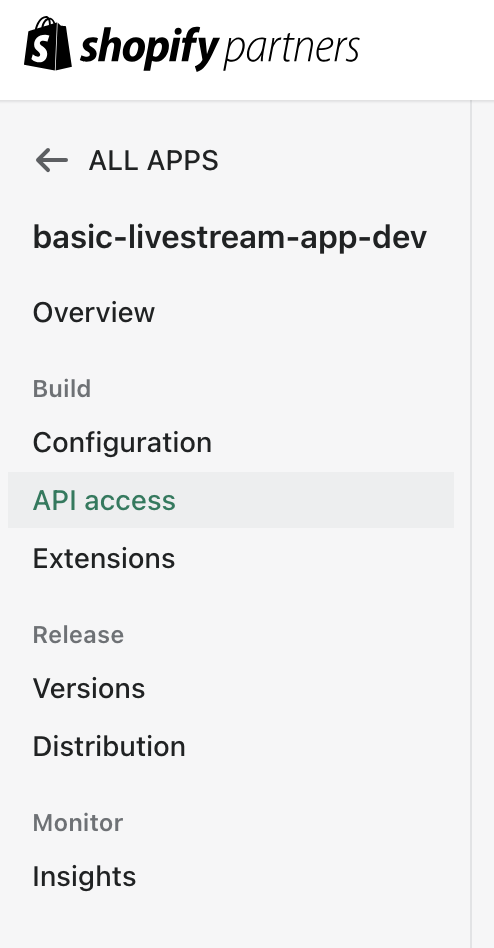Go to the Distribution settings
The image size is (494, 948).
109,746
